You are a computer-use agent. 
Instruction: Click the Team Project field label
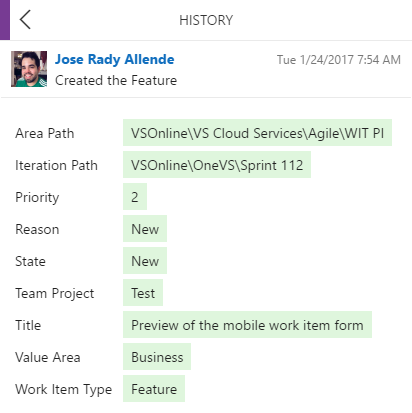click(55, 293)
